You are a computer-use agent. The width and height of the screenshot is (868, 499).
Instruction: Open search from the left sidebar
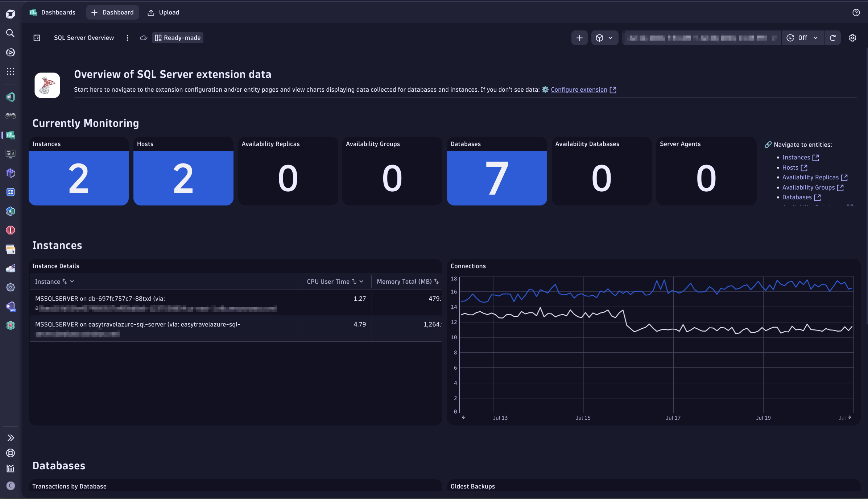[11, 33]
